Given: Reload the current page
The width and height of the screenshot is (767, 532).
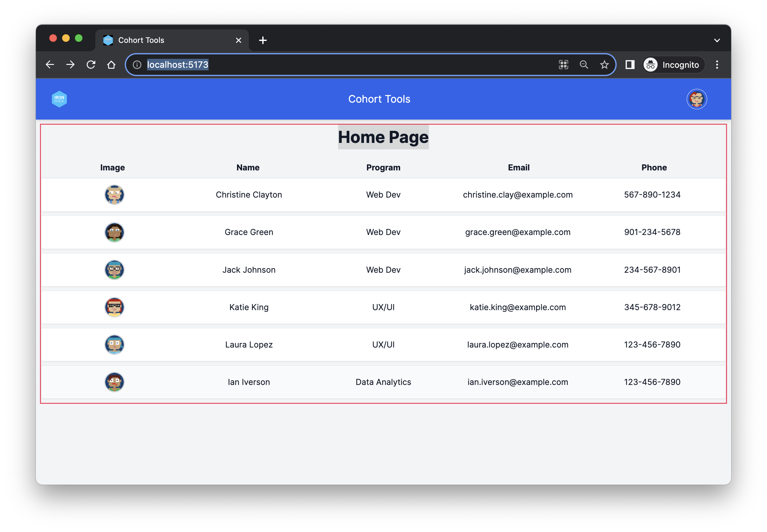Looking at the screenshot, I should [x=91, y=65].
